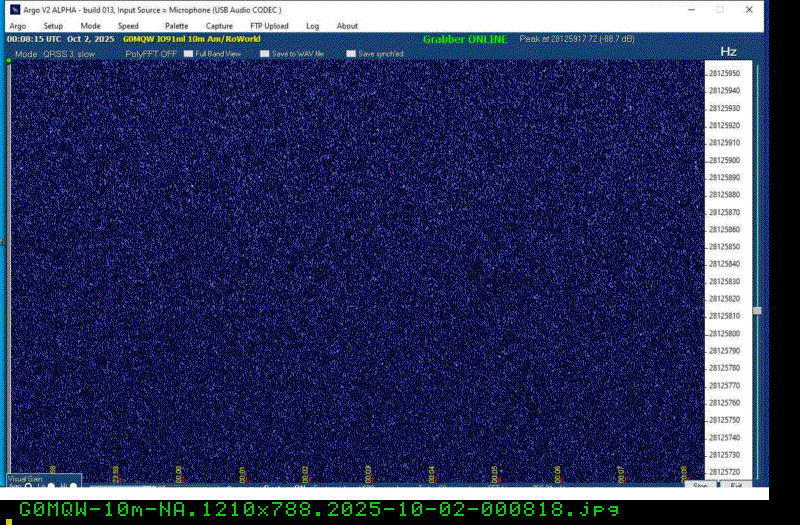Enable the Full Band View checkbox
The height and width of the screenshot is (525, 800).
188,54
